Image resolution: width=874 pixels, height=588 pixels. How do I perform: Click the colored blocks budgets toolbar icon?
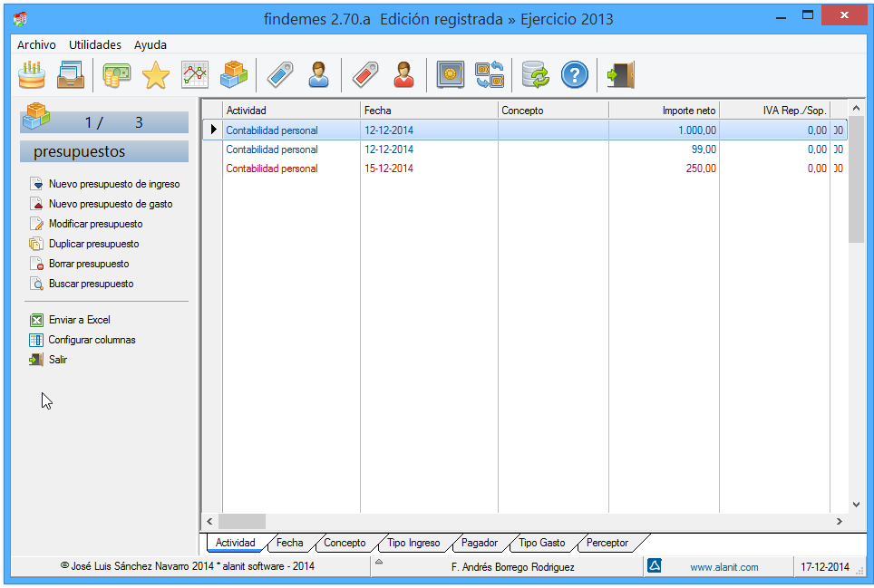[x=234, y=74]
